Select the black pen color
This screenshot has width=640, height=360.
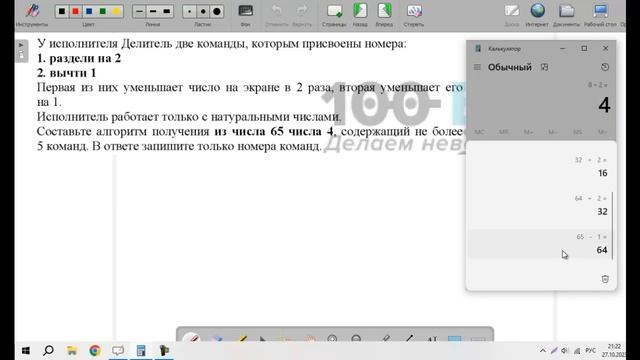[62, 11]
